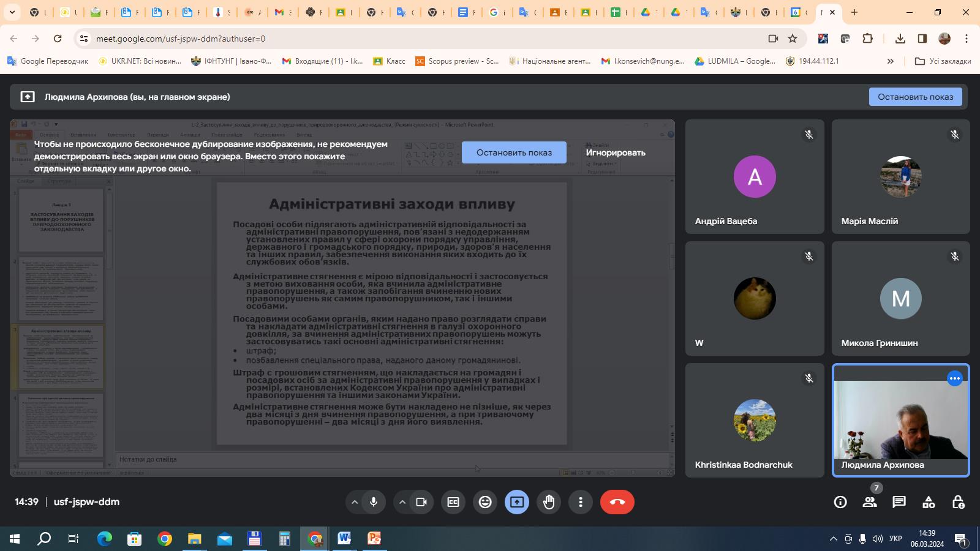Open the in-call chat panel
Viewport: 980px width, 551px height.
coord(899,502)
